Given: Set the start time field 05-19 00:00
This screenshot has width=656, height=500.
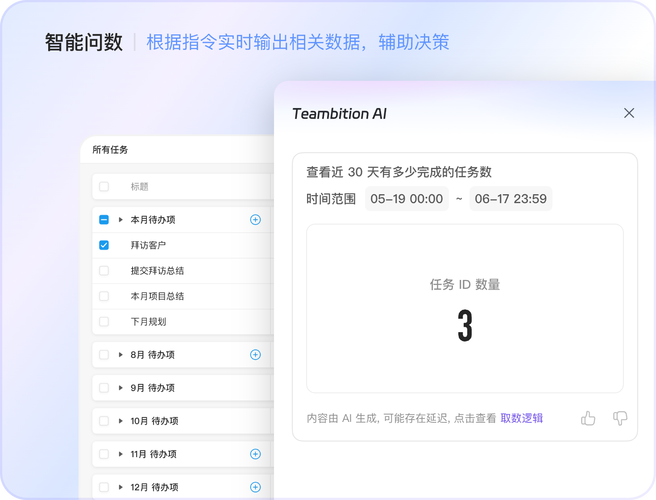Looking at the screenshot, I should (407, 199).
